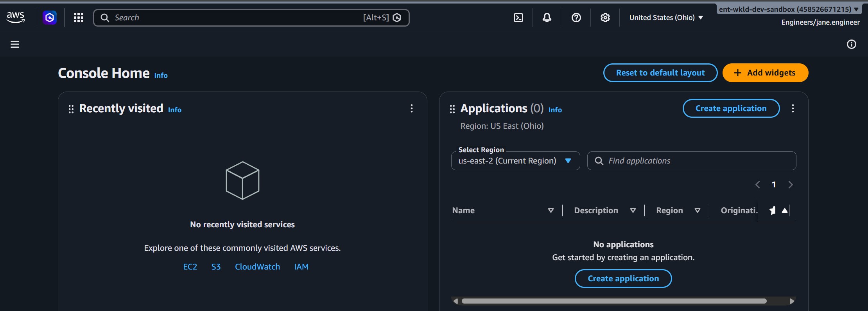This screenshot has width=868, height=311.
Task: Focus the Find applications input field
Action: point(692,161)
